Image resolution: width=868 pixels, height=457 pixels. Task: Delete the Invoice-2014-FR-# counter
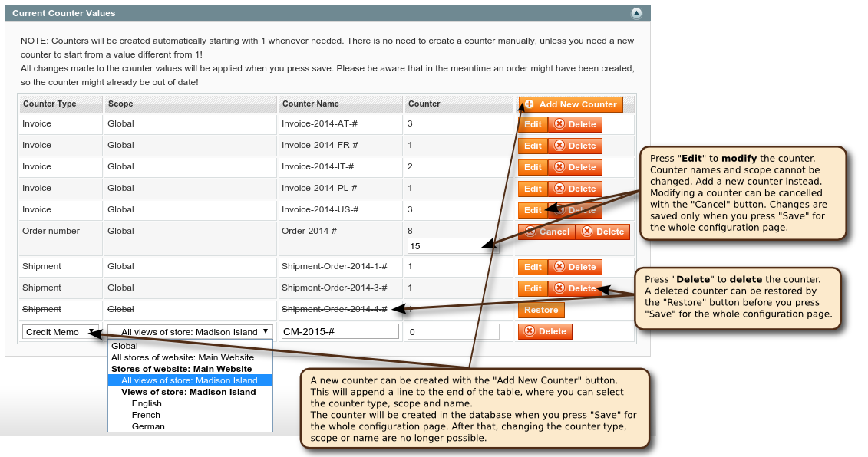pos(575,146)
